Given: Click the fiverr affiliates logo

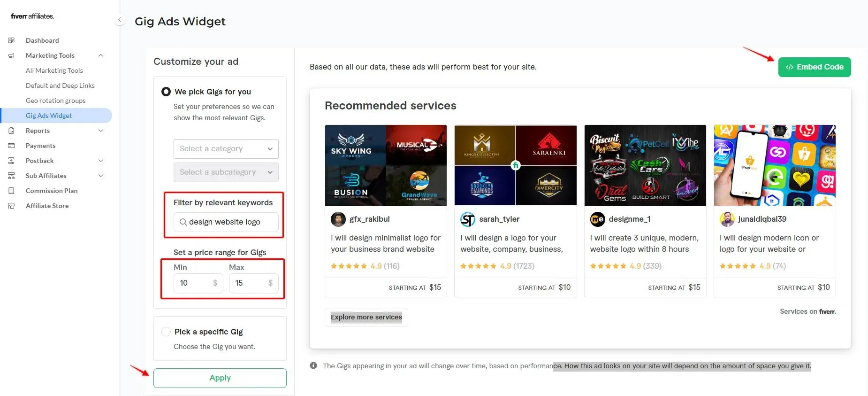Looking at the screenshot, I should coord(32,16).
